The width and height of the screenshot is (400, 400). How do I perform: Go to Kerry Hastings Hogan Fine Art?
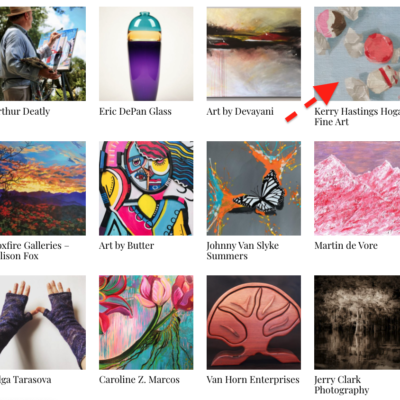coord(357,117)
